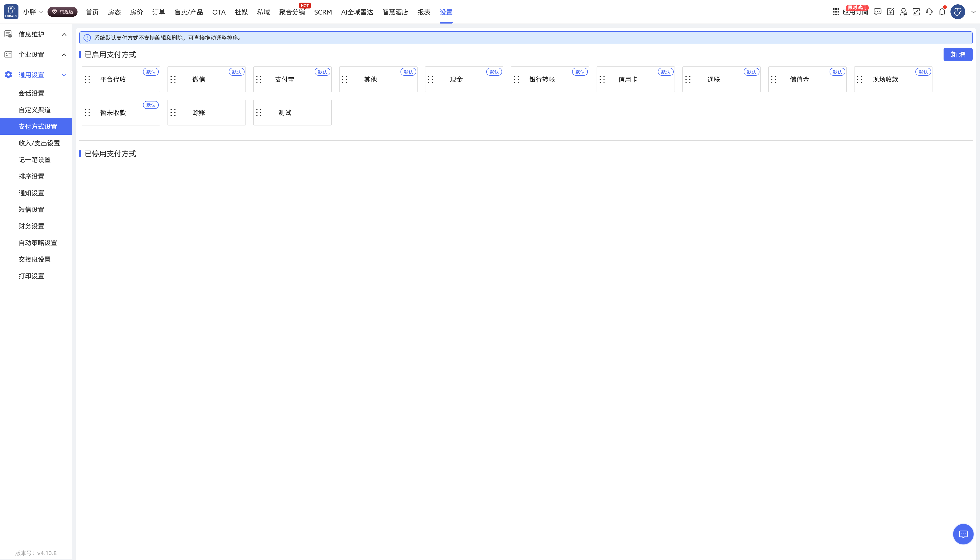Viewport: 980px width, 560px height.
Task: Click the LOCALS logo at top left
Action: pos(11,12)
